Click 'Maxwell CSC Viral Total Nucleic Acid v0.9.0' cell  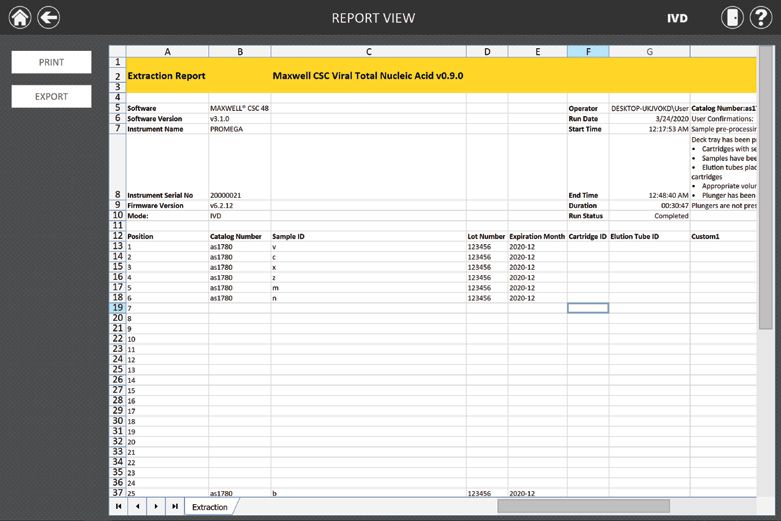pos(368,76)
